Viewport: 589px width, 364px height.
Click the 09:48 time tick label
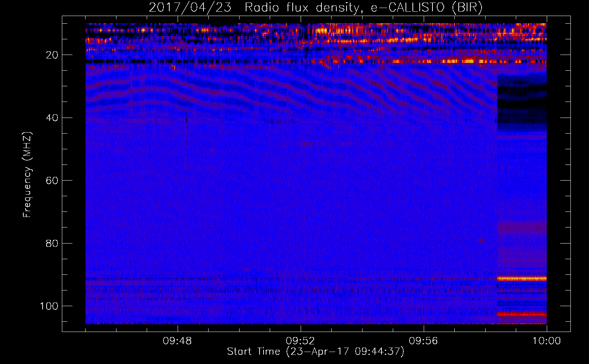177,341
